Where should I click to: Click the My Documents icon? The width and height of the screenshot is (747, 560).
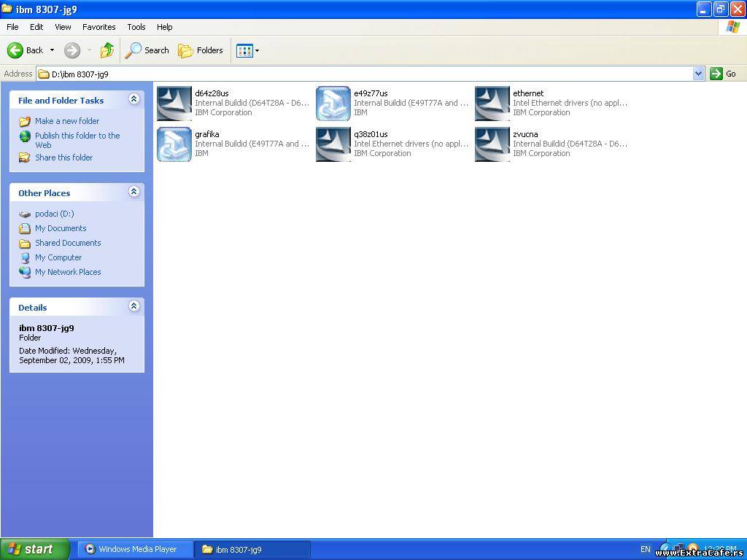pos(24,228)
